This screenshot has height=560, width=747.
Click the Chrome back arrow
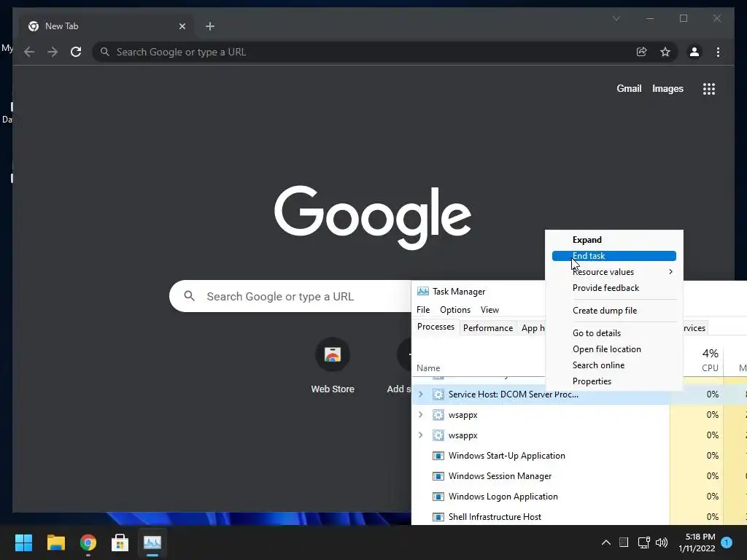tap(29, 52)
